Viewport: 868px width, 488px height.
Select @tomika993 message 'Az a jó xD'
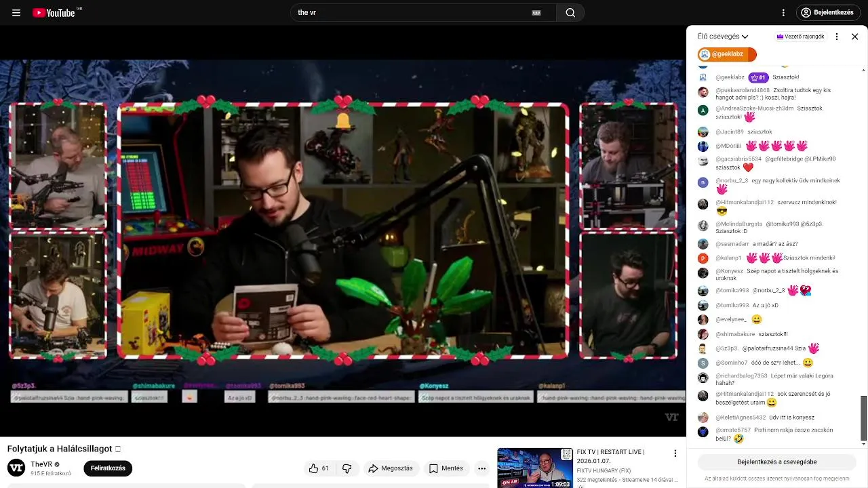[766, 306]
